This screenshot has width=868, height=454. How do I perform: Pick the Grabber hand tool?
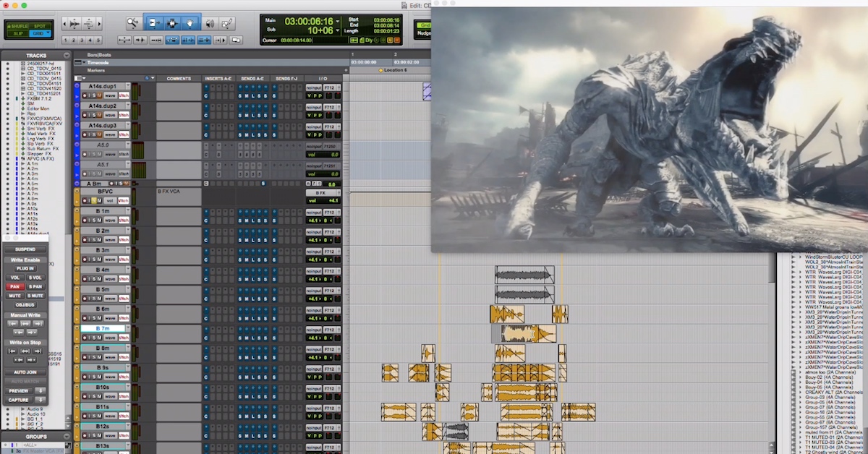click(x=189, y=23)
